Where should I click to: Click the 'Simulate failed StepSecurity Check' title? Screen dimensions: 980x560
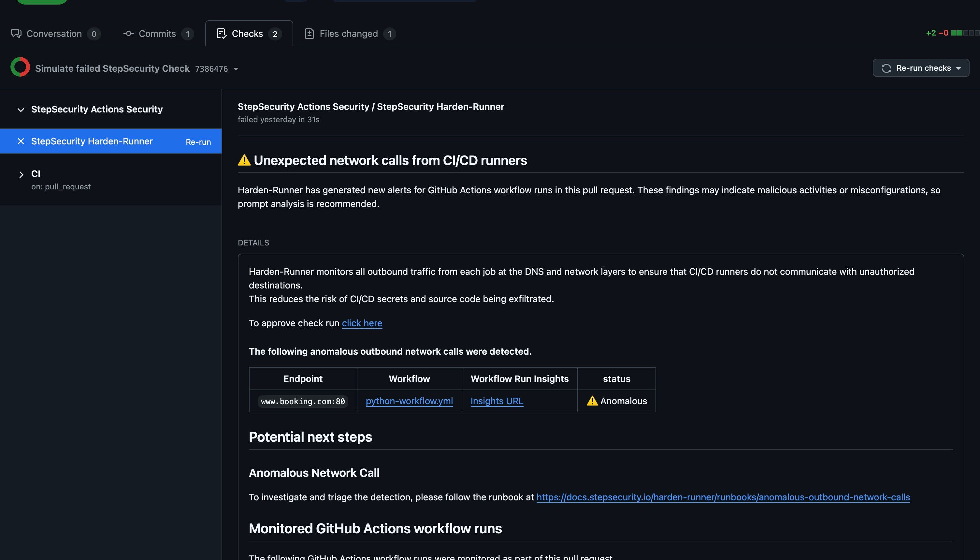[112, 68]
